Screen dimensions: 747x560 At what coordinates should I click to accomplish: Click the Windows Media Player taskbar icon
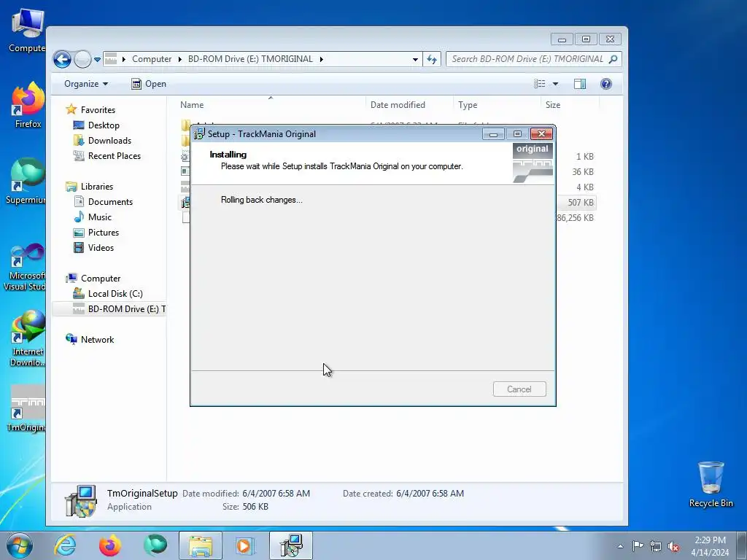(x=246, y=545)
